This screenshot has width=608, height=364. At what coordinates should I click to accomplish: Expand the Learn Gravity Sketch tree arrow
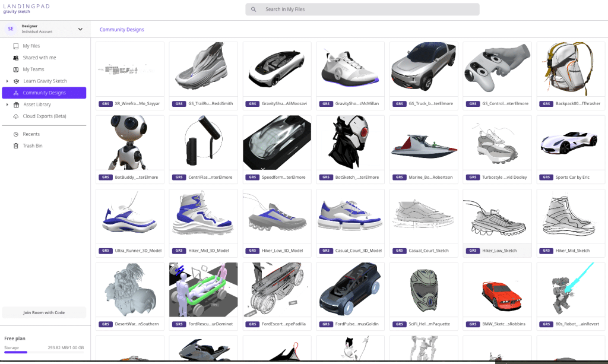click(7, 81)
